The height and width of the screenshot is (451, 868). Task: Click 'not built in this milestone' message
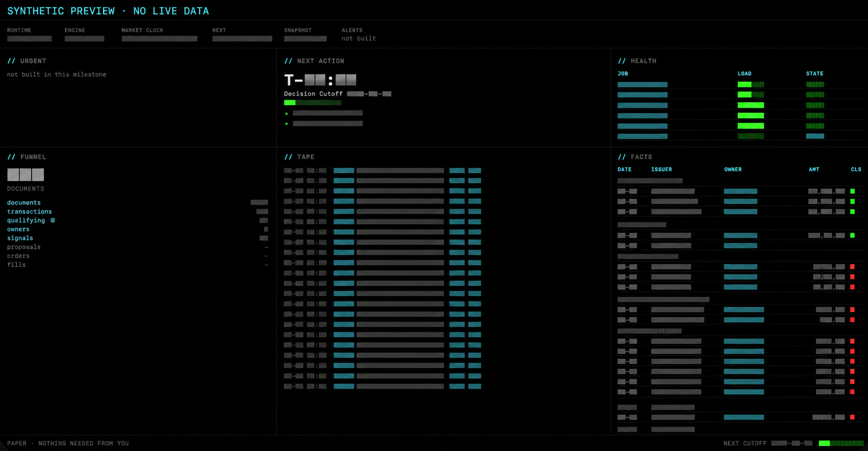pos(56,74)
